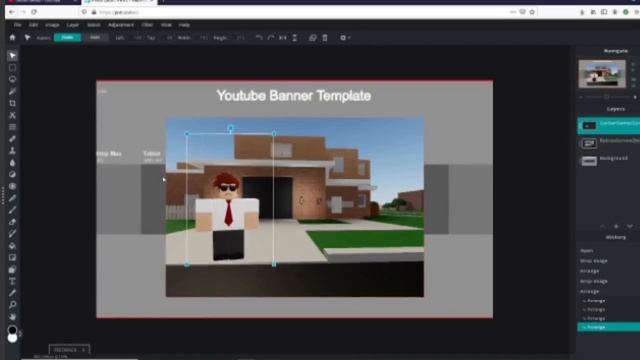Open the File menu
Screen dimensions: 640x360
(x=18, y=25)
